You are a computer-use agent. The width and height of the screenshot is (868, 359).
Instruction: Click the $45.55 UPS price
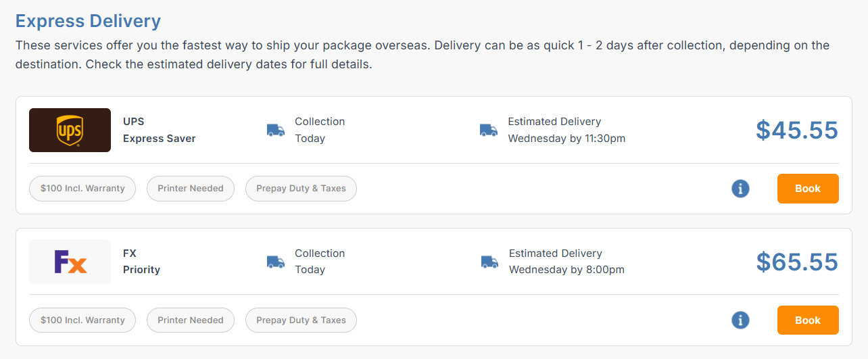pos(796,130)
